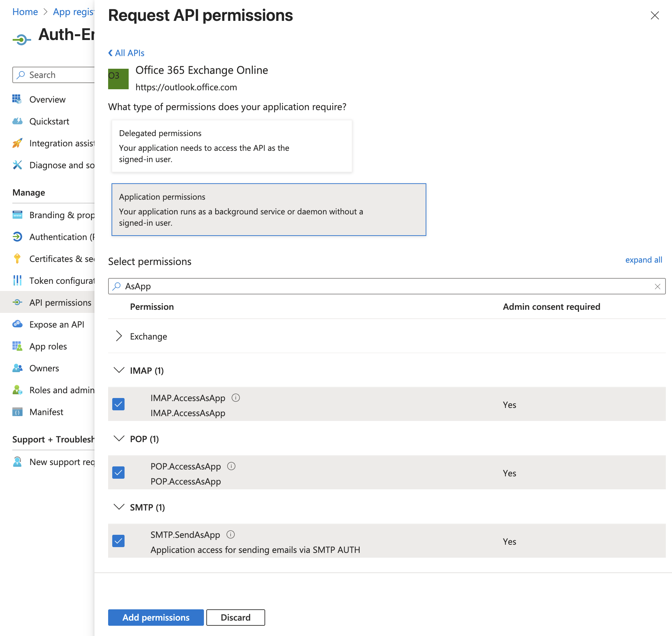The height and width of the screenshot is (636, 672).
Task: Expand the Exchange permission group
Action: (x=119, y=336)
